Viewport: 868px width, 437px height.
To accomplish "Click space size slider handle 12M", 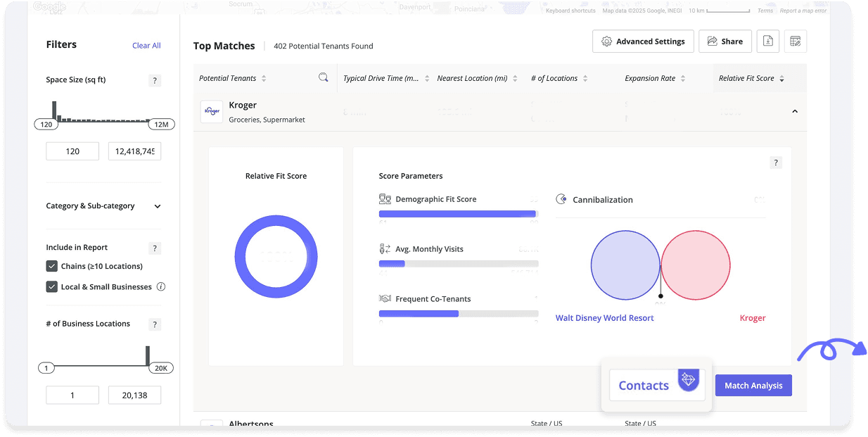I will click(161, 125).
